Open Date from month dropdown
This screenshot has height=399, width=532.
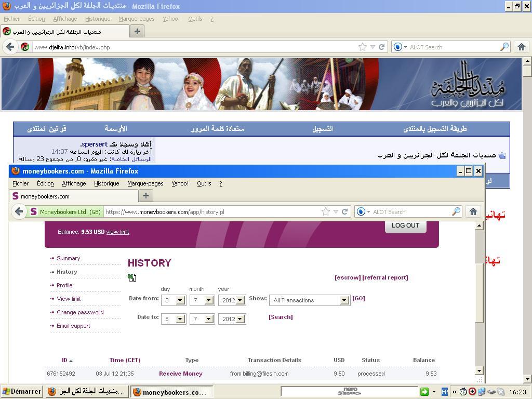click(x=209, y=300)
